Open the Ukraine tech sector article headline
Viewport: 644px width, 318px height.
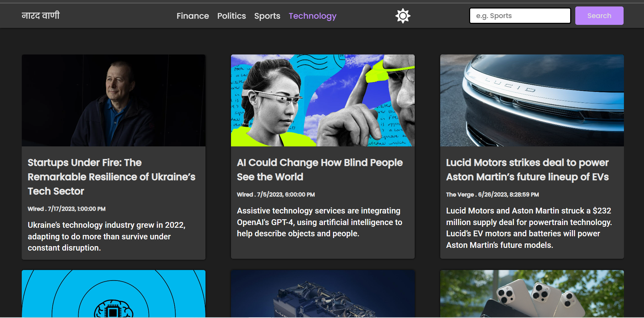pyautogui.click(x=111, y=177)
